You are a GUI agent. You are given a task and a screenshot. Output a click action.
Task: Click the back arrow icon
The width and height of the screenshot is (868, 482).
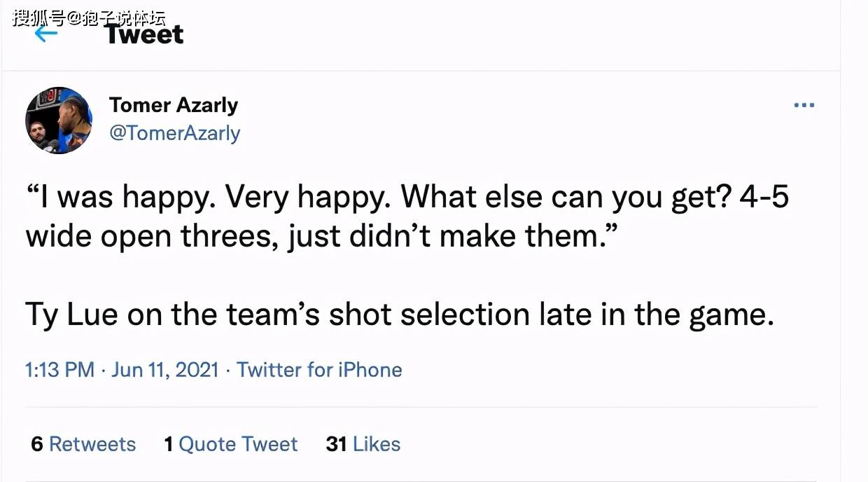coord(46,34)
